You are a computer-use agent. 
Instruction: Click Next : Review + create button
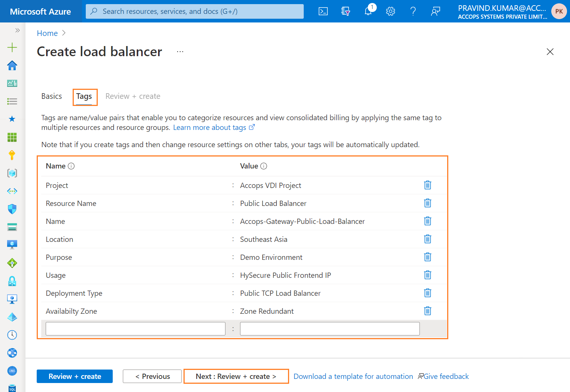236,376
